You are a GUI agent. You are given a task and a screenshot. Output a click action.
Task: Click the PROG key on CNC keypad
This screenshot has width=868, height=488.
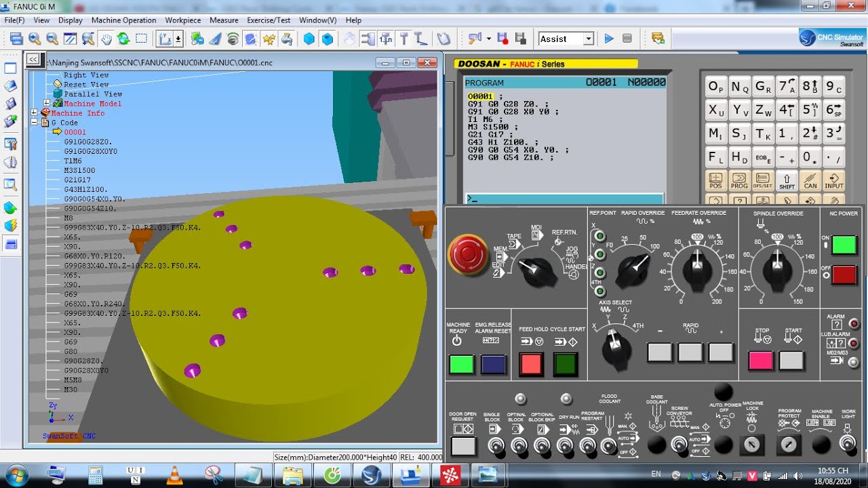(739, 181)
